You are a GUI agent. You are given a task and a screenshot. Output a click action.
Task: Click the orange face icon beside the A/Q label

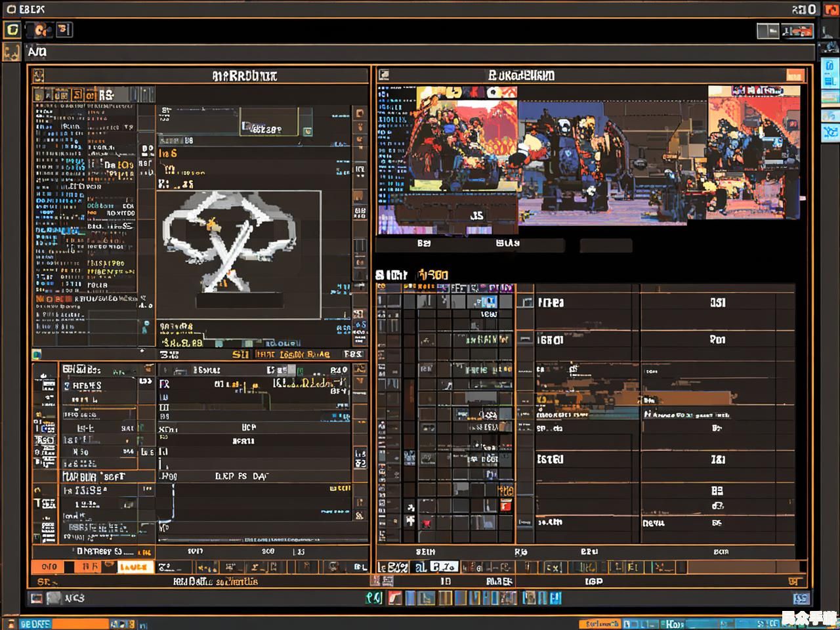[x=11, y=52]
